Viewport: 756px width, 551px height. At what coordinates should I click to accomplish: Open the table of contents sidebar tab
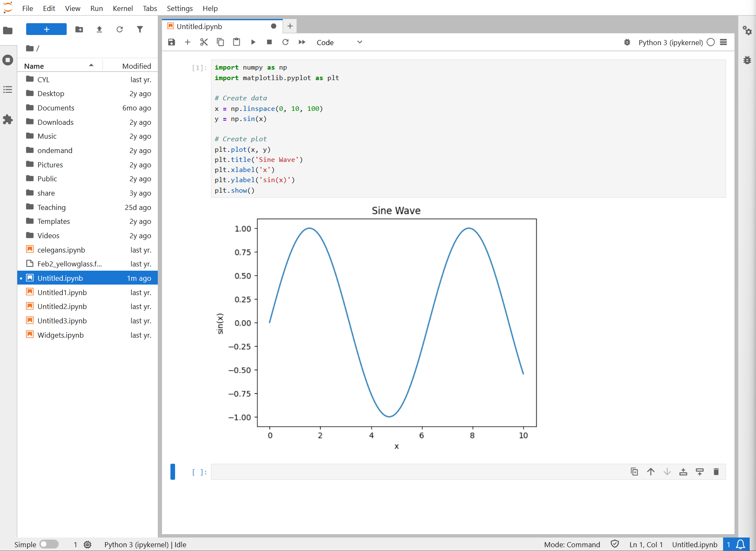tap(8, 89)
